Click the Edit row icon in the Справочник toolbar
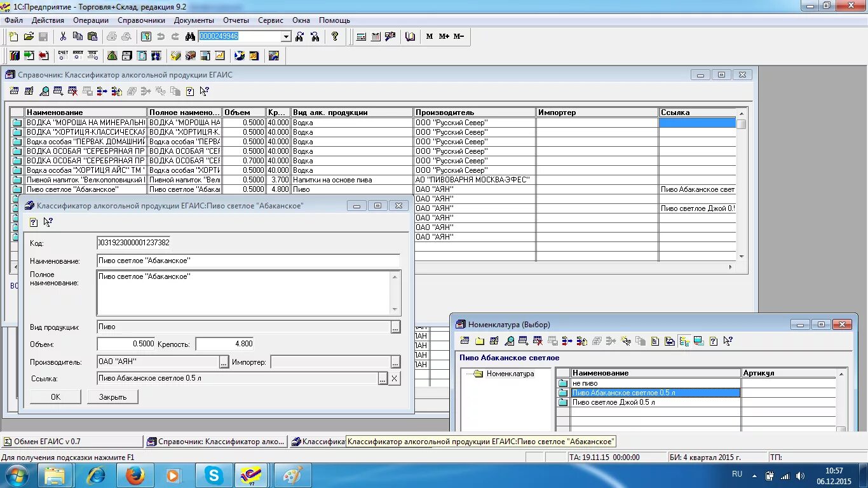Screen dimensions: 868x488 (x=29, y=91)
